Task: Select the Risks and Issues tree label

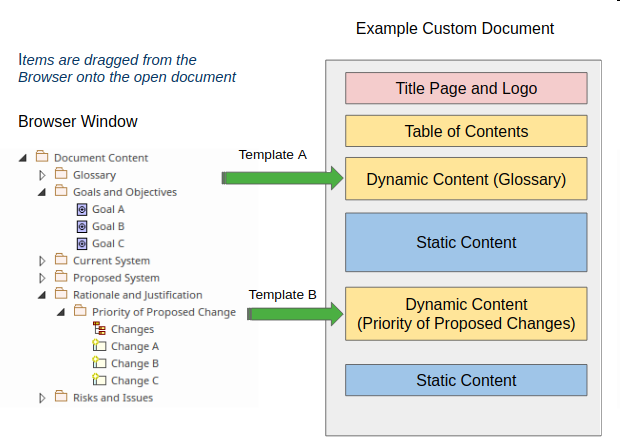Action: 113,398
